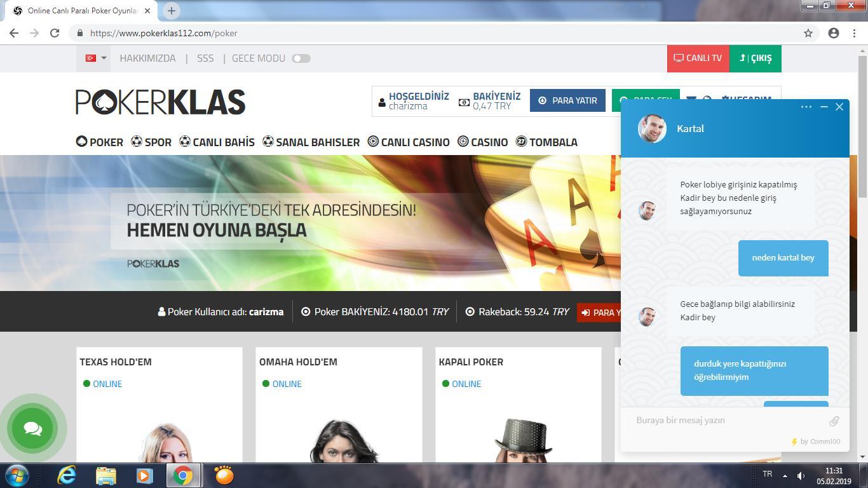This screenshot has height=488, width=868.
Task: Close the Kartal chat widget
Action: [x=839, y=107]
